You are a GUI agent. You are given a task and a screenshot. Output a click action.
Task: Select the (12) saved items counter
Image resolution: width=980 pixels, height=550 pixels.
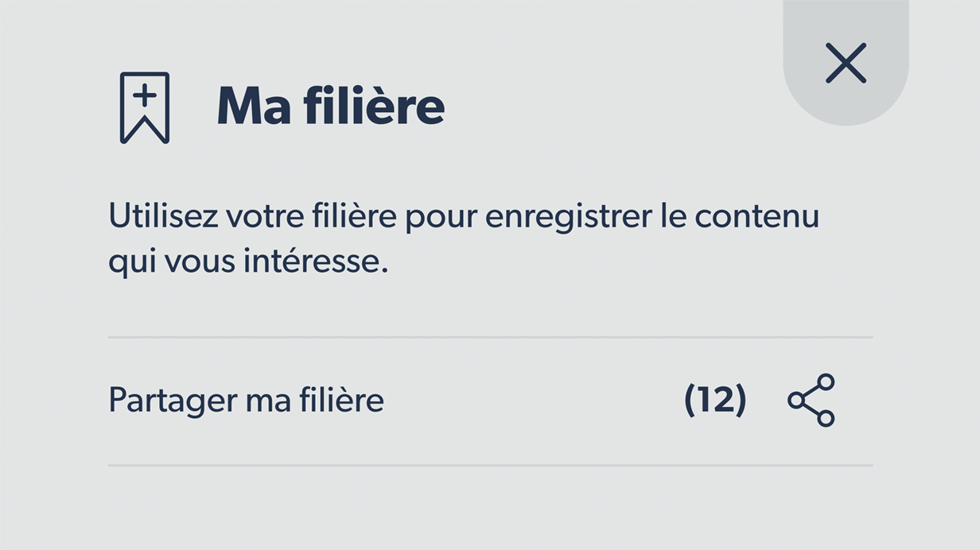click(x=717, y=400)
